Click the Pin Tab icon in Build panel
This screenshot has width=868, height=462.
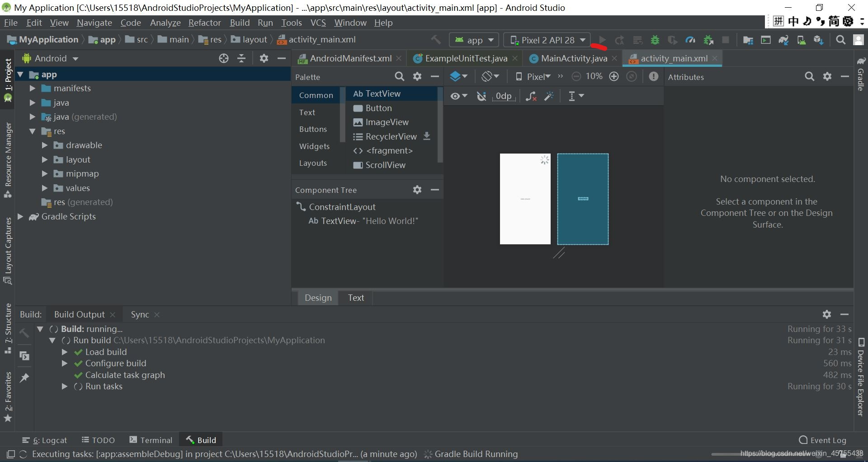(24, 378)
